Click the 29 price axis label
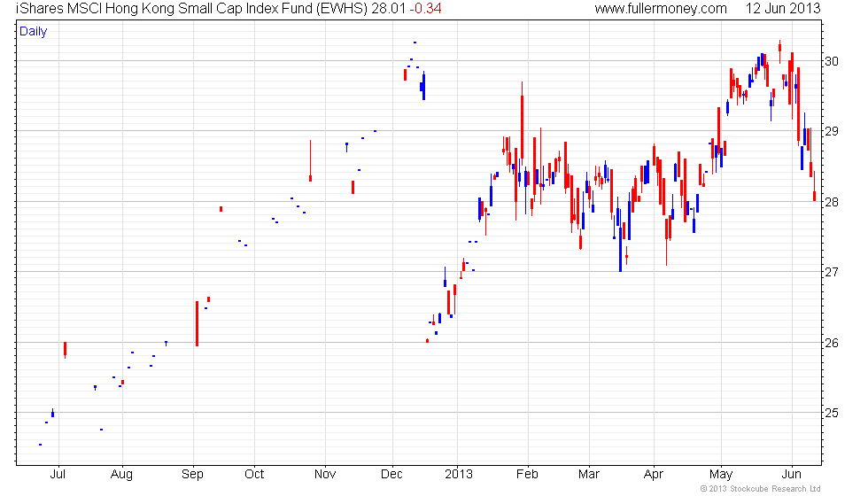868x496 pixels. point(832,131)
